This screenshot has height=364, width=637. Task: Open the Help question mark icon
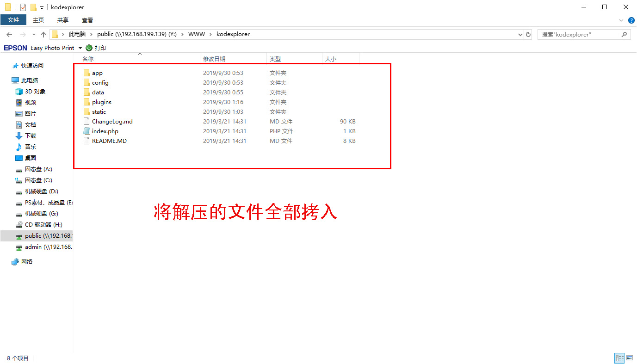pos(631,20)
